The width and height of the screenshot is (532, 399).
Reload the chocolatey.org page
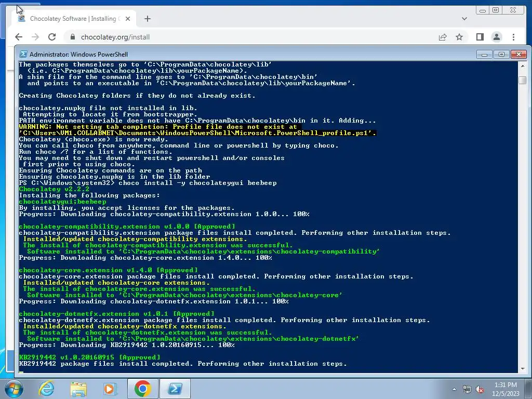pos(52,37)
